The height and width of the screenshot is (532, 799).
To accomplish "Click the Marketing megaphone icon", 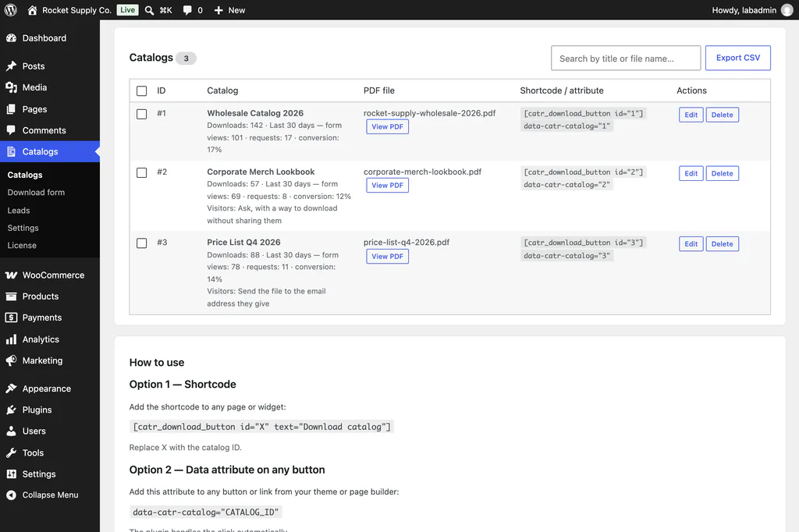I will (x=11, y=361).
